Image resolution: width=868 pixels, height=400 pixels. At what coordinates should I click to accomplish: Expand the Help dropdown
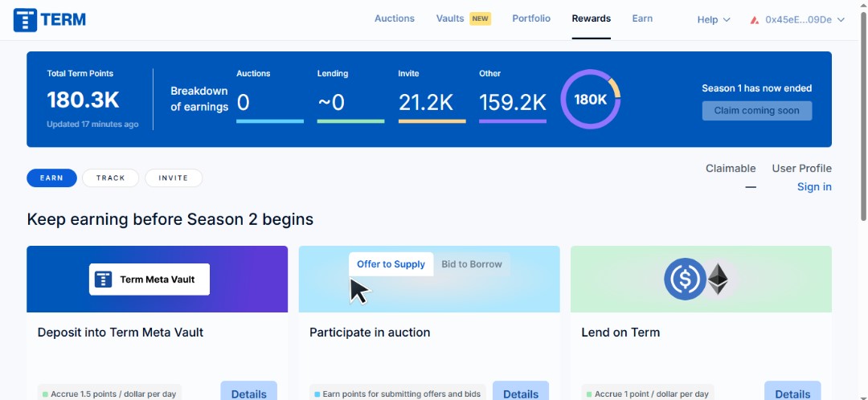pyautogui.click(x=714, y=19)
